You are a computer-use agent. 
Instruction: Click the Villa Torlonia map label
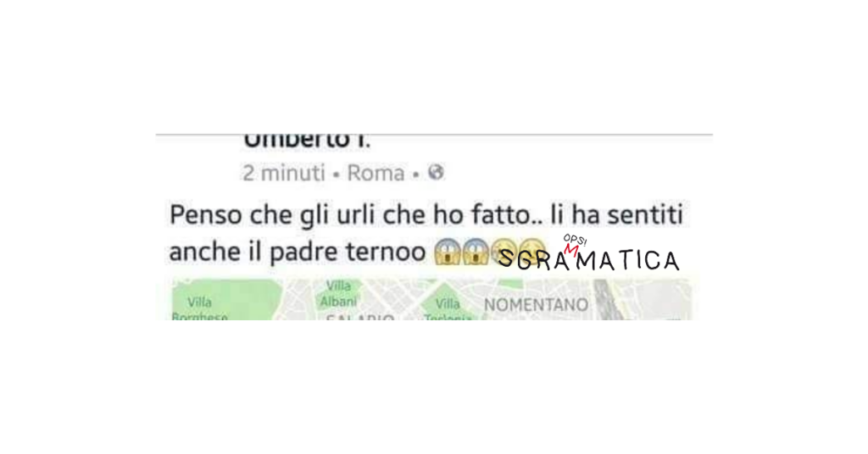[448, 310]
